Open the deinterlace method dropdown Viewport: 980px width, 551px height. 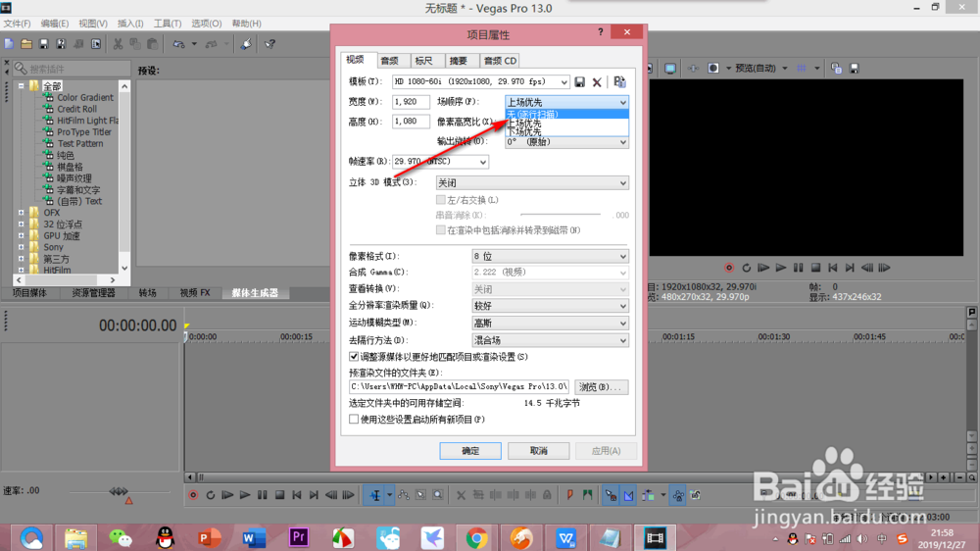(x=550, y=340)
